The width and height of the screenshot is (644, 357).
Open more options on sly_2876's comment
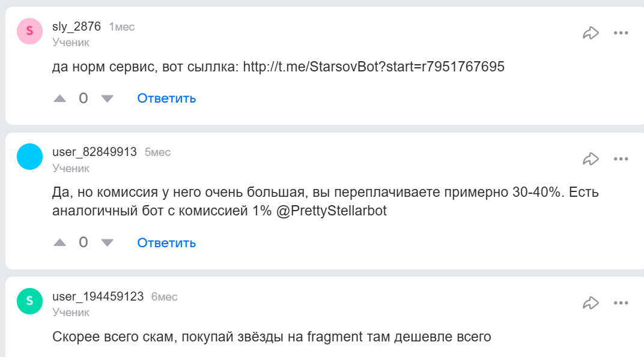pos(621,33)
